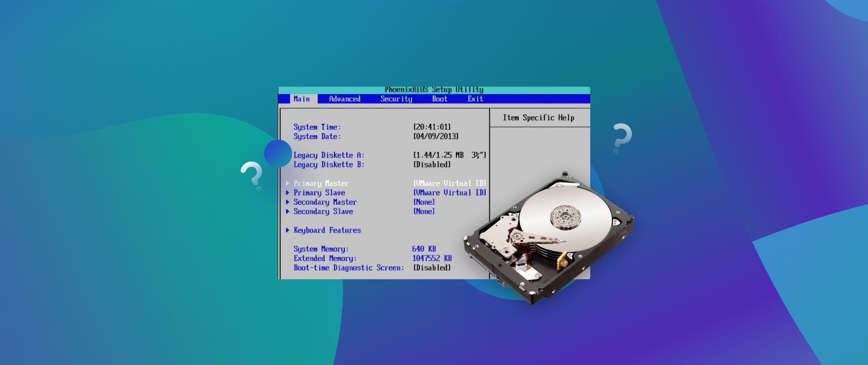Select Boot-time Diagnostic Screen [Disabled] value

(432, 268)
